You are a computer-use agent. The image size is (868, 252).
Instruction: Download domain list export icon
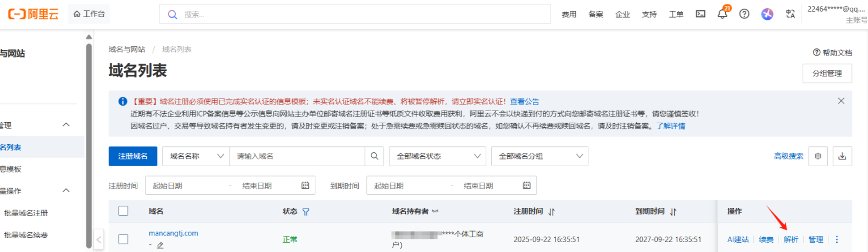click(x=842, y=156)
